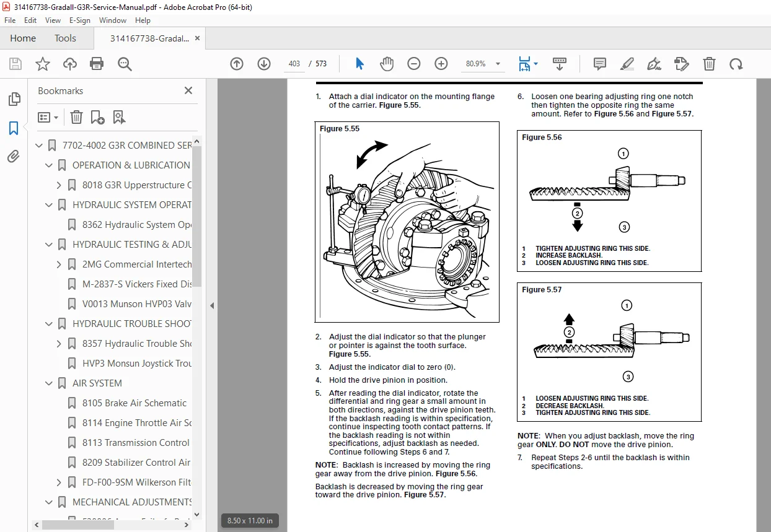The width and height of the screenshot is (771, 532).
Task: Open 8362 Hydraulic System bookmark
Action: 137,225
